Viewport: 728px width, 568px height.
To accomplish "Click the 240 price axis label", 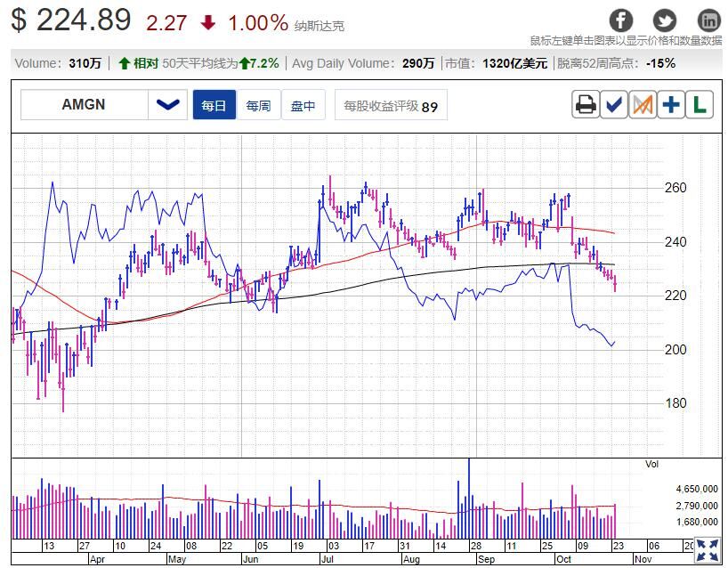I will 675,241.
